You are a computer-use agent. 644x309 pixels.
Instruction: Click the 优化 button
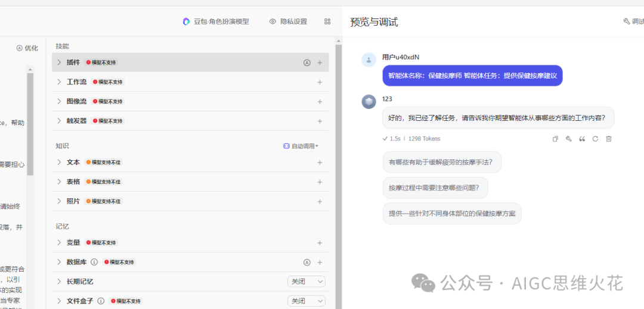(27, 48)
